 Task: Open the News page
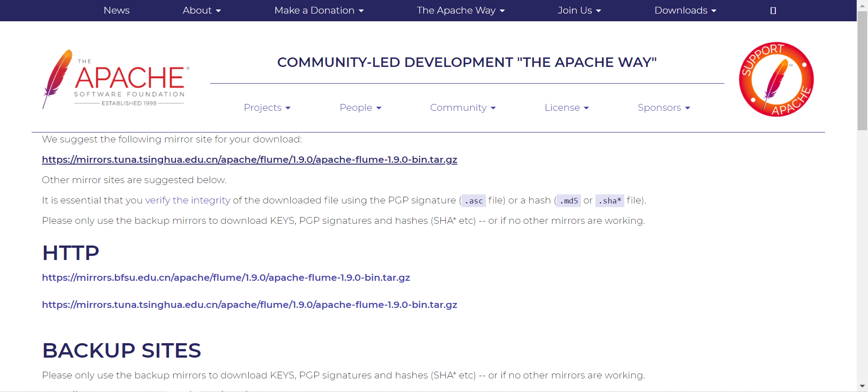[117, 10]
